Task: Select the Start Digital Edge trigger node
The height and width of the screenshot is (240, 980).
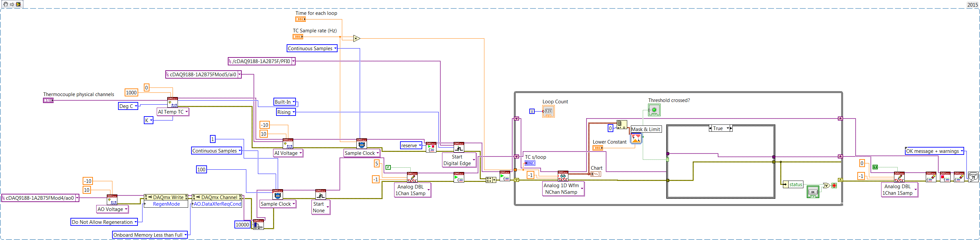Action: [459, 147]
